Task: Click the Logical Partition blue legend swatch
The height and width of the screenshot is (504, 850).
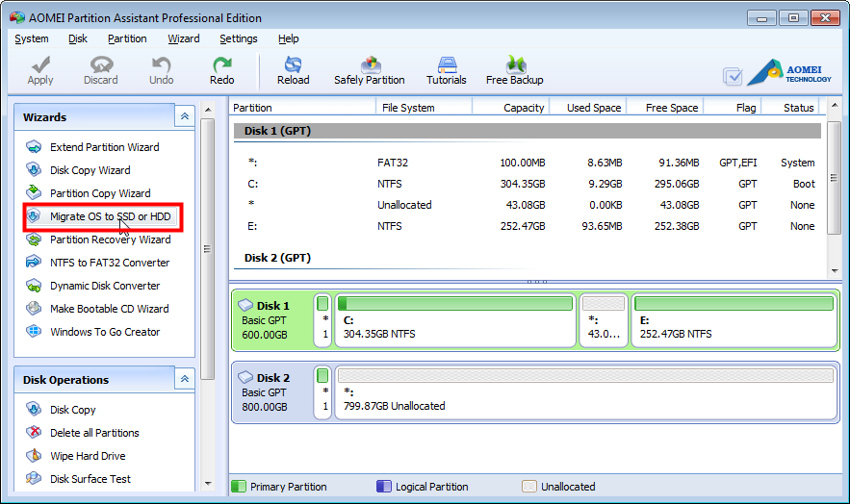Action: [384, 486]
